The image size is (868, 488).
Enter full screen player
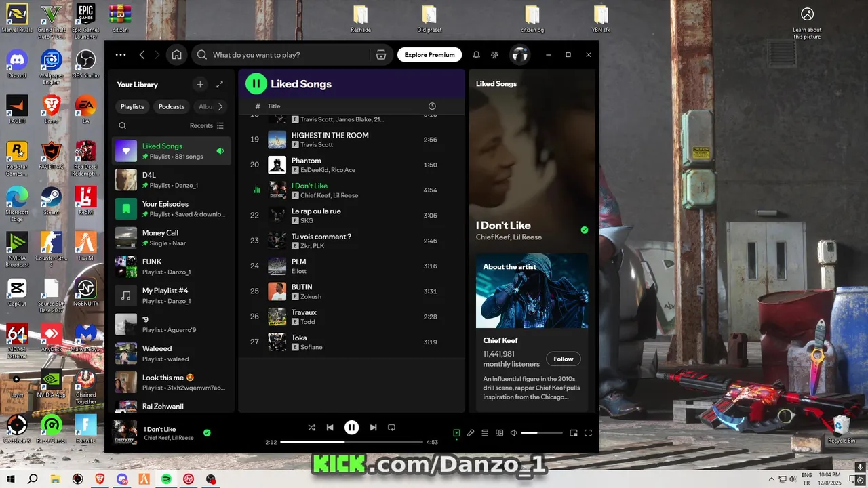tap(588, 432)
